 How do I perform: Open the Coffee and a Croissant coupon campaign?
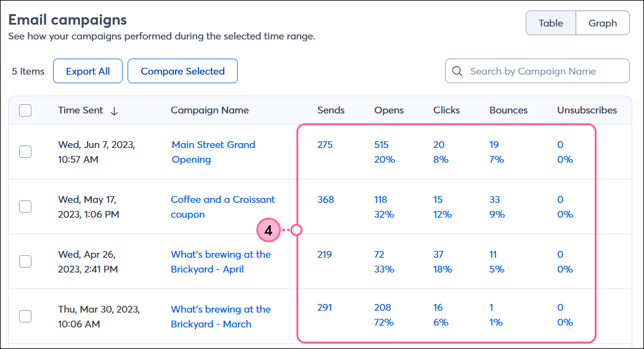(223, 207)
